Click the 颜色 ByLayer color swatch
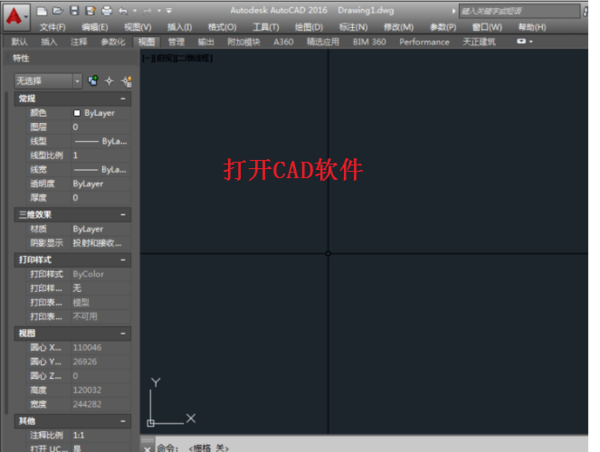 (x=77, y=113)
